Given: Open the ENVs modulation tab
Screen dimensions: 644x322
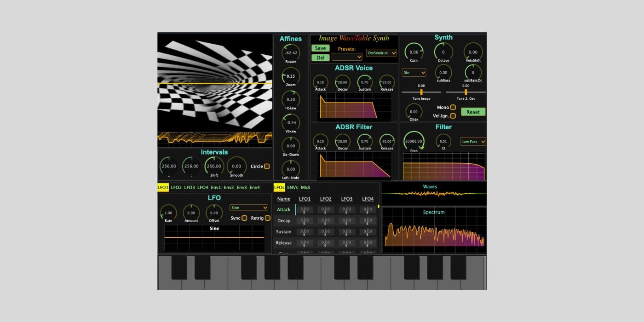Looking at the screenshot, I should point(293,187).
